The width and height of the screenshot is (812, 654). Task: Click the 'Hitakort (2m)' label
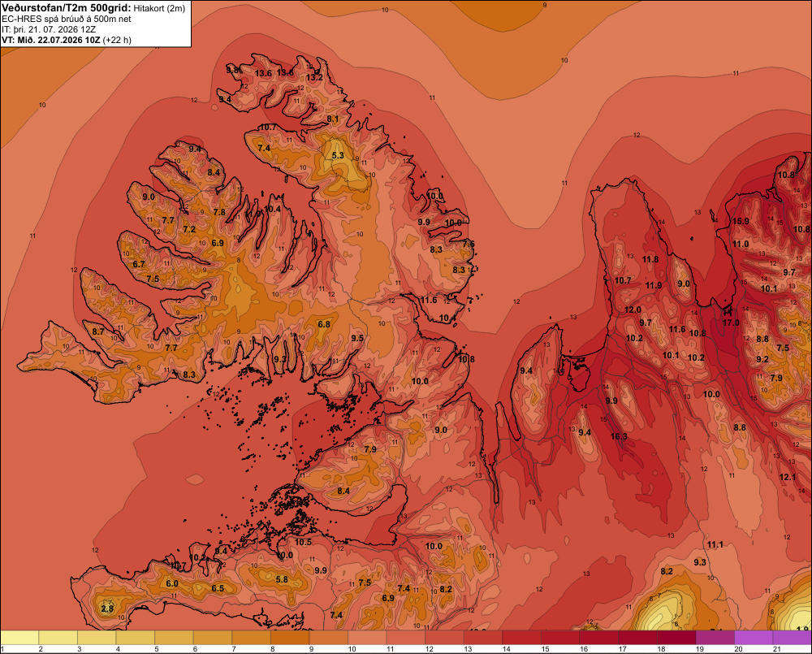point(159,8)
